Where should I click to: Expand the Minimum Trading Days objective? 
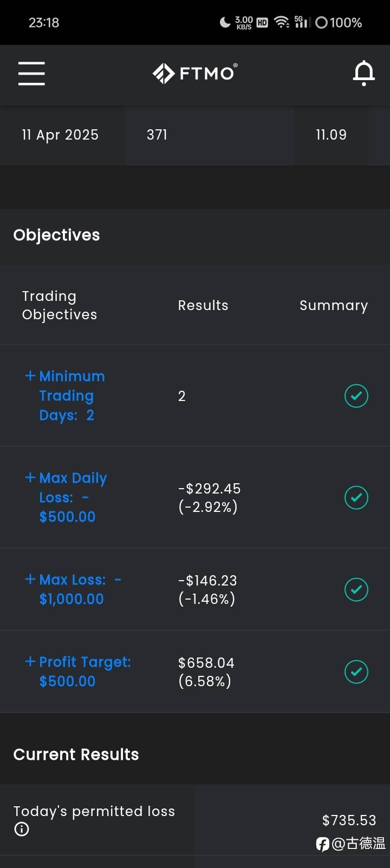pyautogui.click(x=65, y=396)
